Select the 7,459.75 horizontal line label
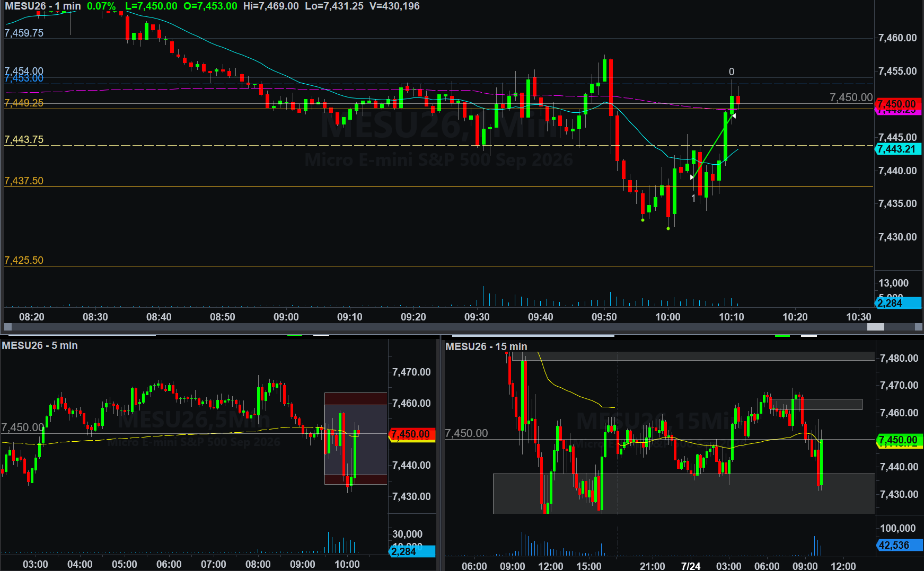924x571 pixels. [x=24, y=33]
